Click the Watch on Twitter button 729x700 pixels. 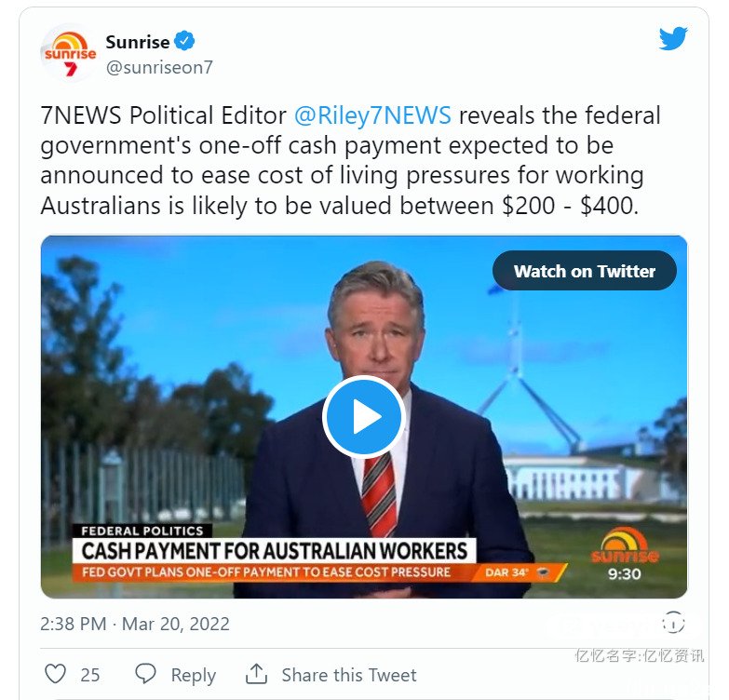(585, 271)
